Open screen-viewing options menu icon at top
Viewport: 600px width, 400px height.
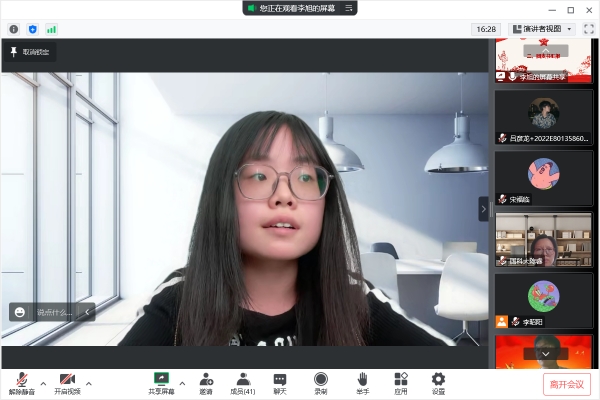point(349,8)
